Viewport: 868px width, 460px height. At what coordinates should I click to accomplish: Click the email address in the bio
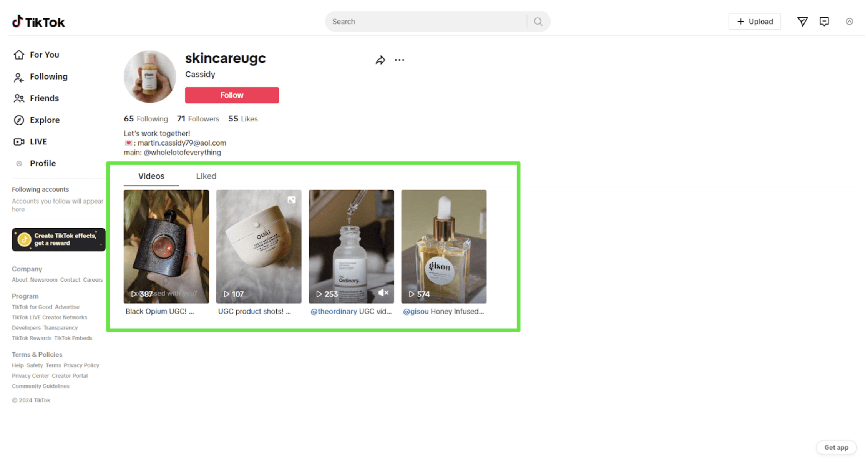click(182, 143)
